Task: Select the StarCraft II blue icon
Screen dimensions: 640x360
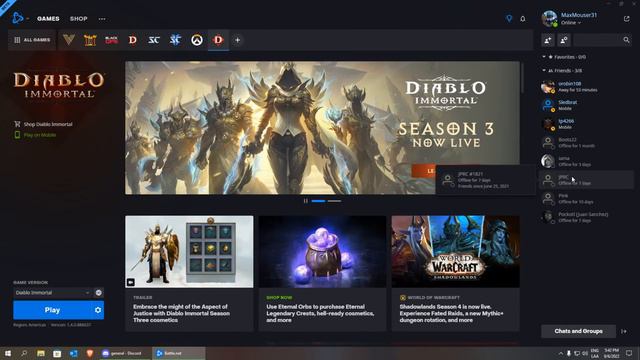Action: point(176,40)
